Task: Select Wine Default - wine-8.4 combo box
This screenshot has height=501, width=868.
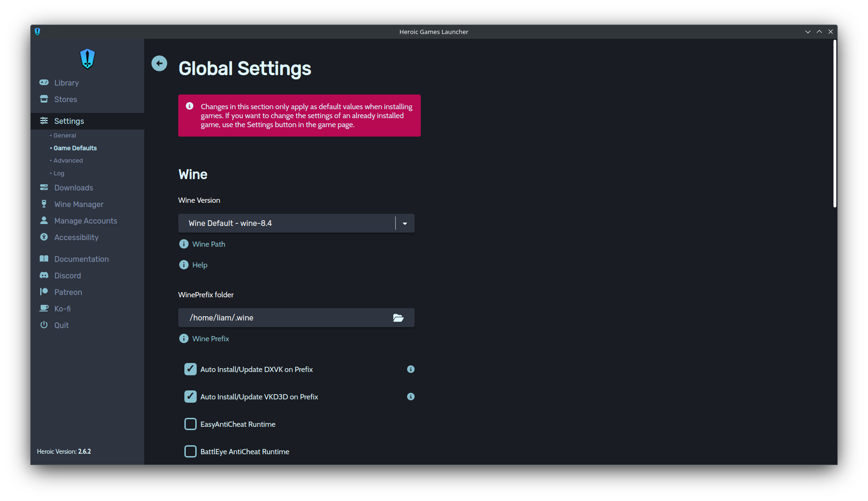Action: [x=296, y=223]
